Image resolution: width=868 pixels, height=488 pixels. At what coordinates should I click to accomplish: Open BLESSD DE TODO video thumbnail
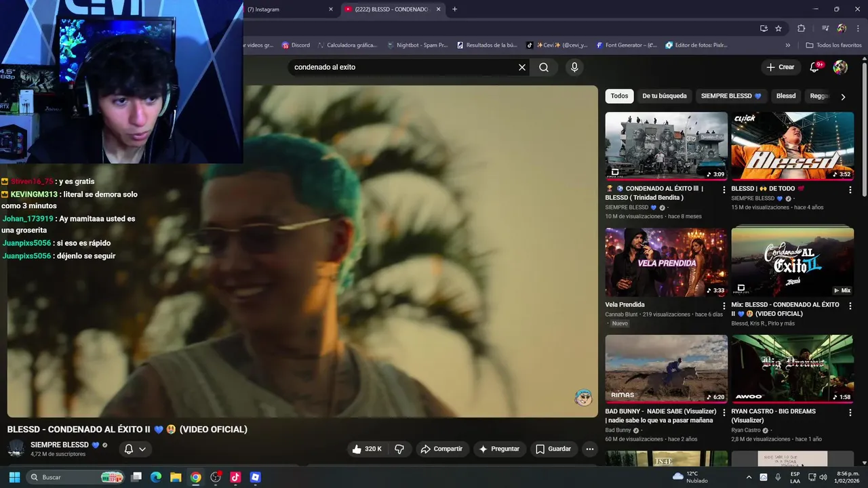[x=793, y=146]
